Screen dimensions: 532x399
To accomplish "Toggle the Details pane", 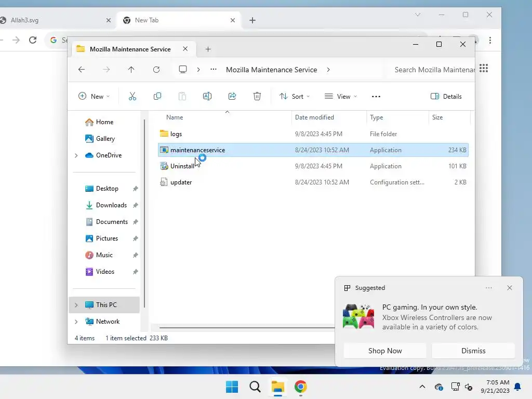I will pos(446,96).
